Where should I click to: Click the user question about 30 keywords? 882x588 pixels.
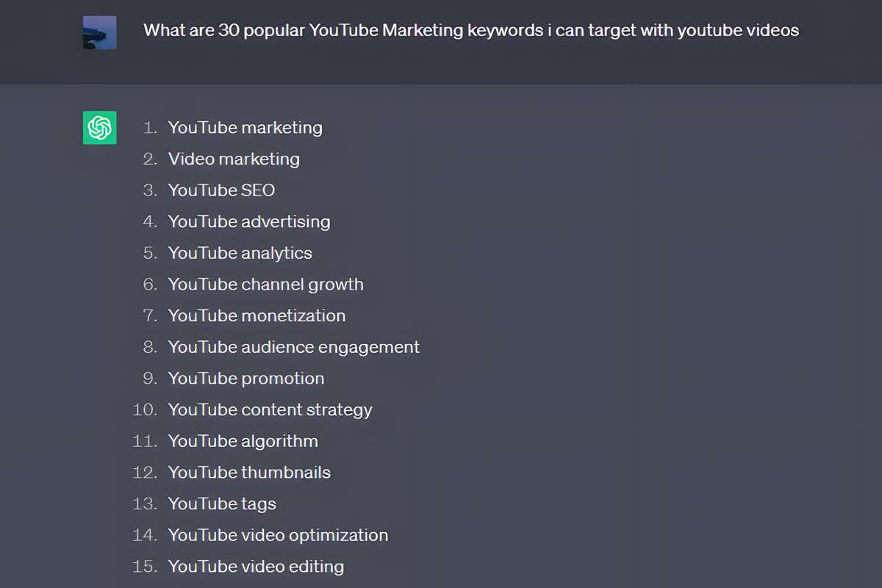pos(470,30)
